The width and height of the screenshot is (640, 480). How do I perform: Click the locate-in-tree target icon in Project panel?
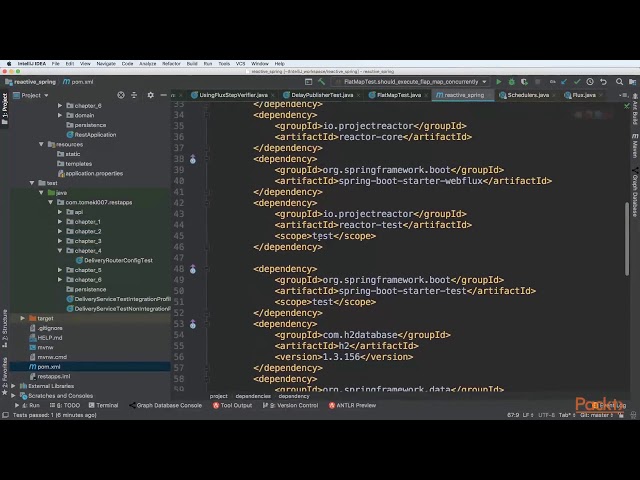pos(121,95)
